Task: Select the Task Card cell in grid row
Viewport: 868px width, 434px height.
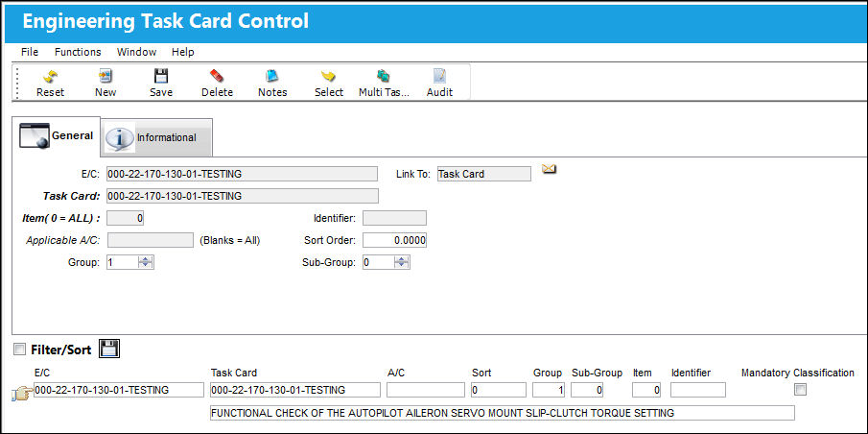Action: click(295, 390)
